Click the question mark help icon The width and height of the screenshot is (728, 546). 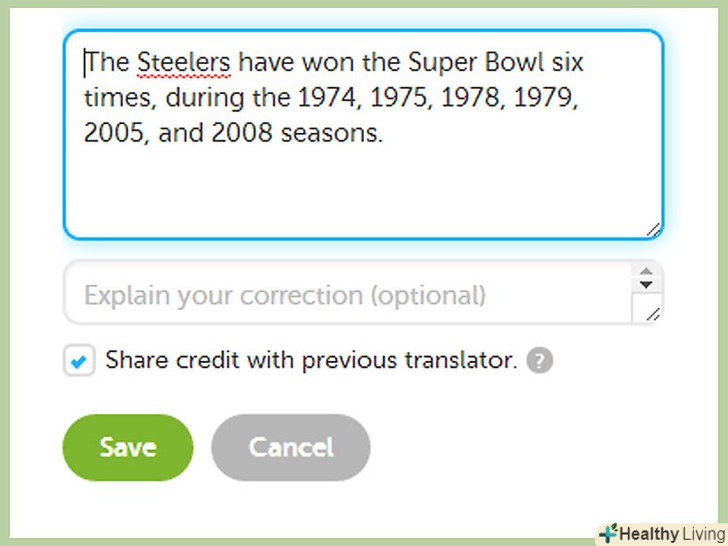(x=540, y=361)
